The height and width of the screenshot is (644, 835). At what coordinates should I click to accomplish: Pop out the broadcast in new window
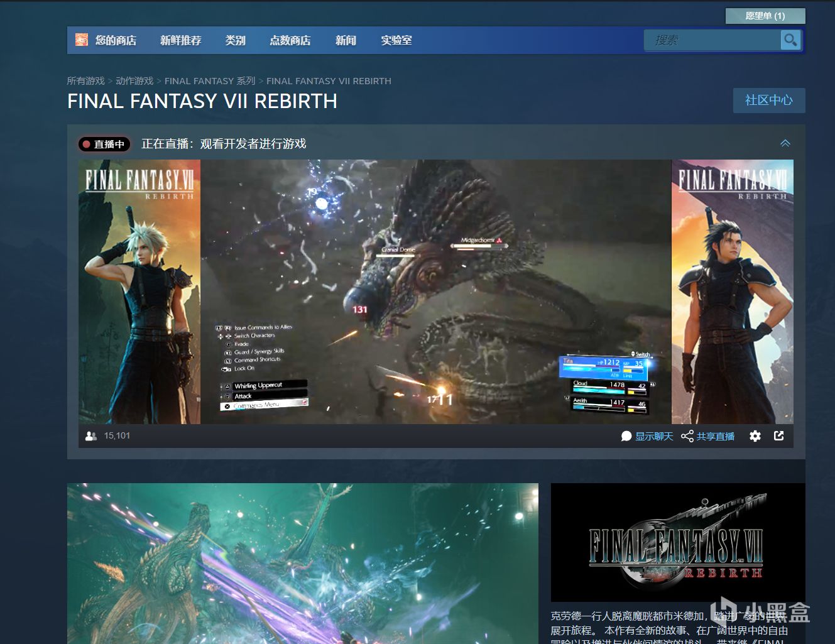point(779,436)
